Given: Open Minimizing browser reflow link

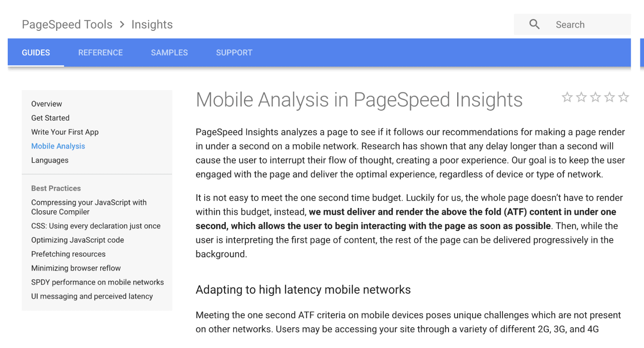Looking at the screenshot, I should click(76, 268).
